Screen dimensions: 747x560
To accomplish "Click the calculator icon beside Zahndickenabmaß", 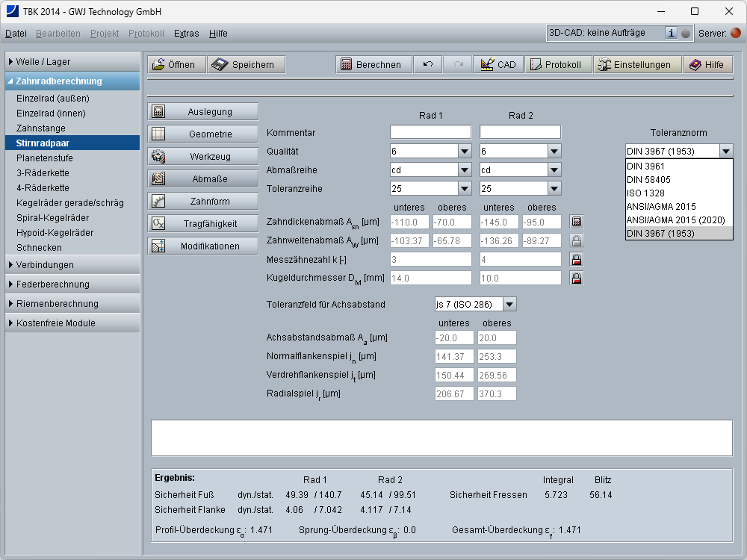I will [576, 222].
